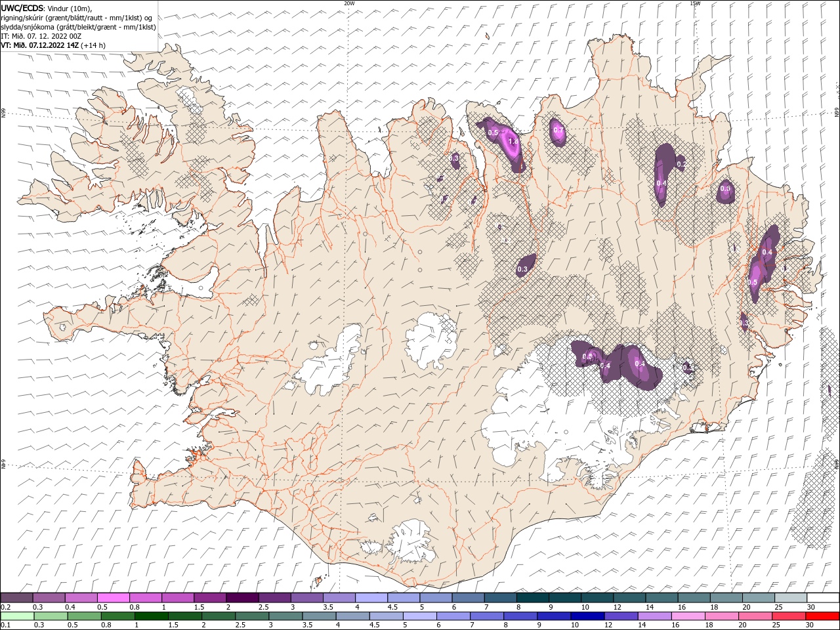Pick the darkest green rain swatch starting at 1
The image size is (840, 630).
coord(152,616)
